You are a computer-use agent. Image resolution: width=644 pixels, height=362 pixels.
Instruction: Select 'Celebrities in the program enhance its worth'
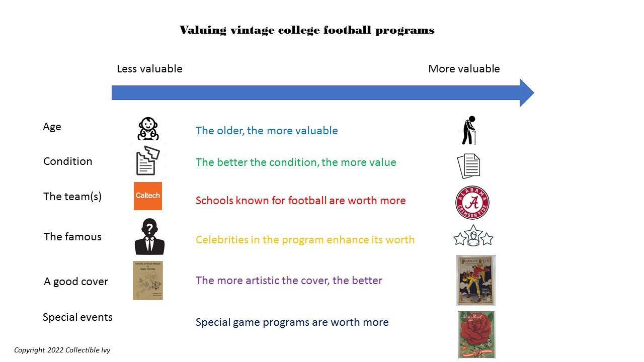tap(305, 240)
